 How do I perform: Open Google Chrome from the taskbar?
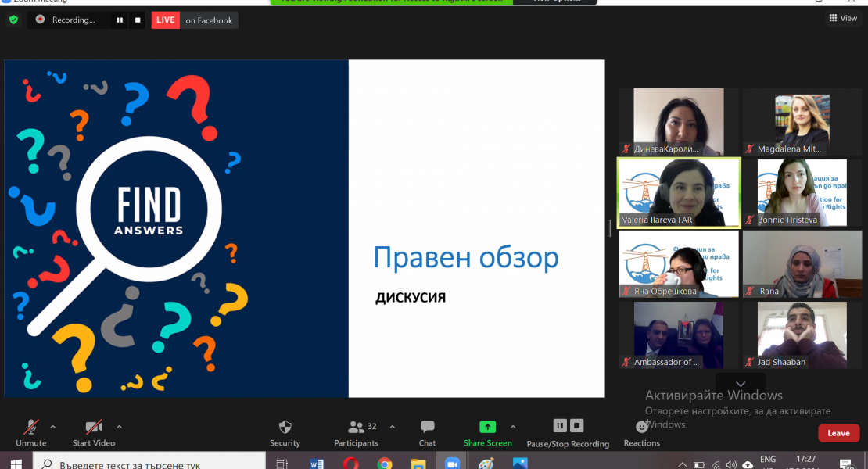tap(385, 464)
